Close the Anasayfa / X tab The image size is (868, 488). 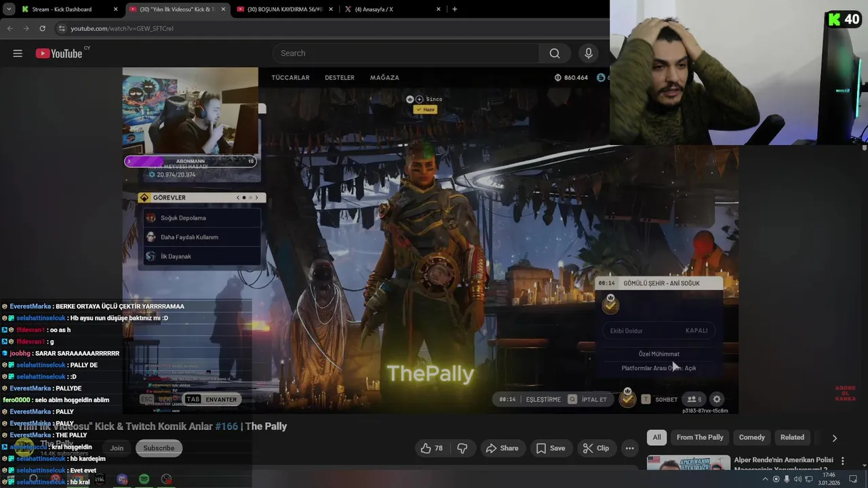tap(439, 9)
